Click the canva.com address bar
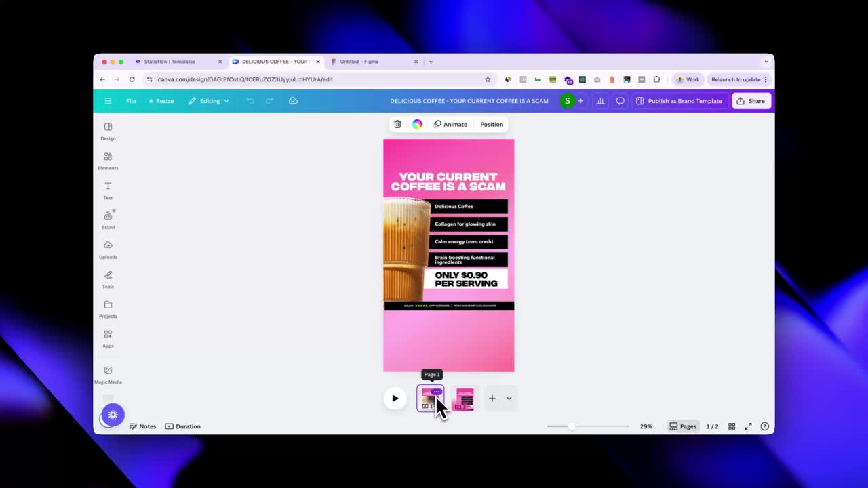The height and width of the screenshot is (488, 868). tap(319, 79)
